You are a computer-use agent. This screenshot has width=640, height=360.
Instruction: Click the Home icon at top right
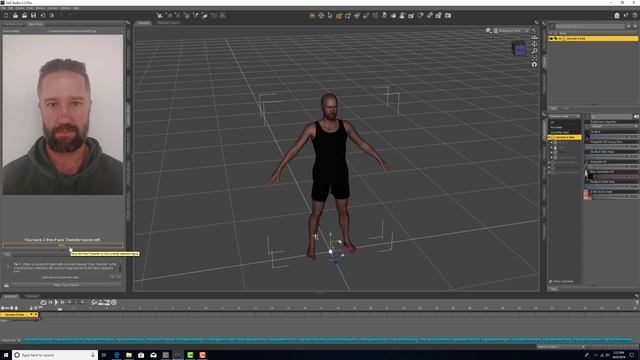(x=617, y=16)
